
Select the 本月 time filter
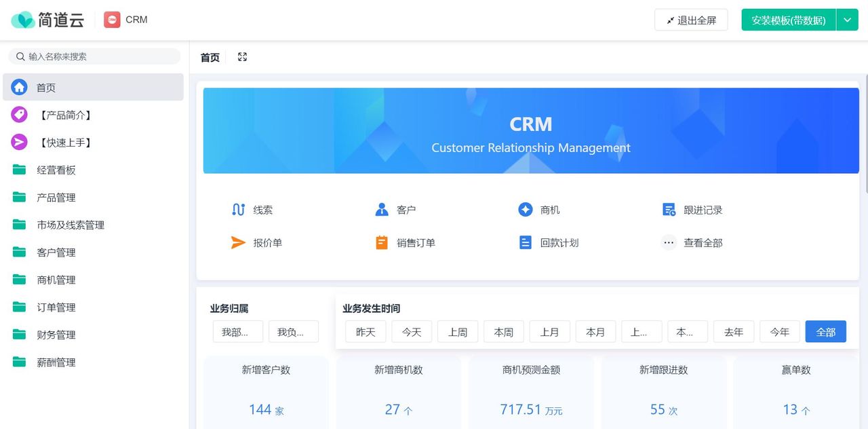tap(595, 332)
